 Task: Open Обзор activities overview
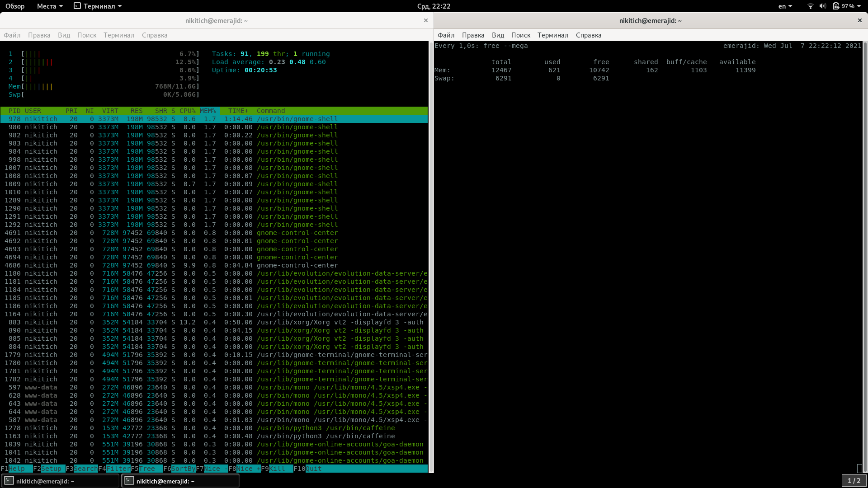15,6
